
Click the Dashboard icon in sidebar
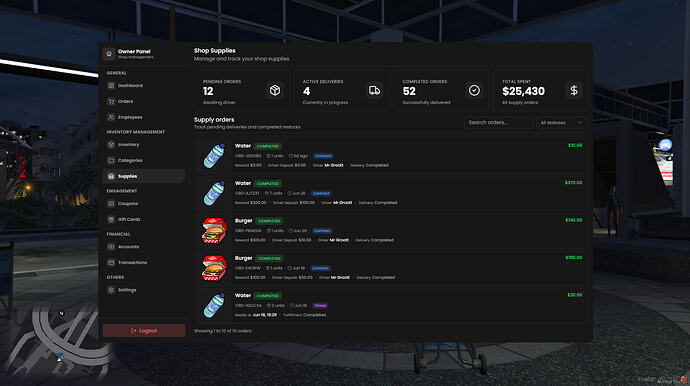pyautogui.click(x=111, y=85)
